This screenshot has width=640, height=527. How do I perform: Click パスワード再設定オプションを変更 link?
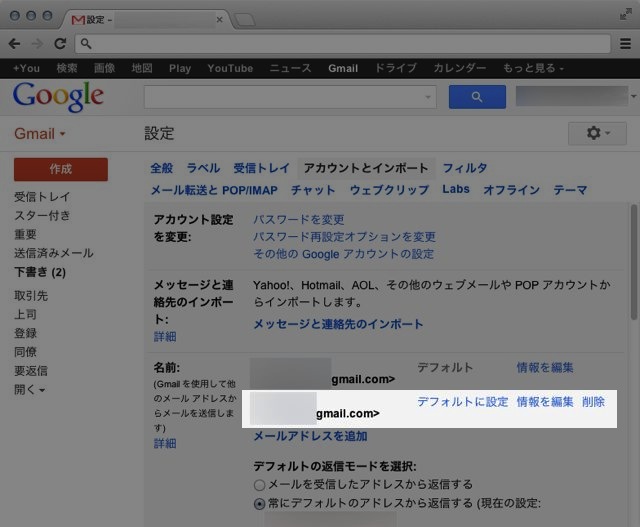click(344, 237)
